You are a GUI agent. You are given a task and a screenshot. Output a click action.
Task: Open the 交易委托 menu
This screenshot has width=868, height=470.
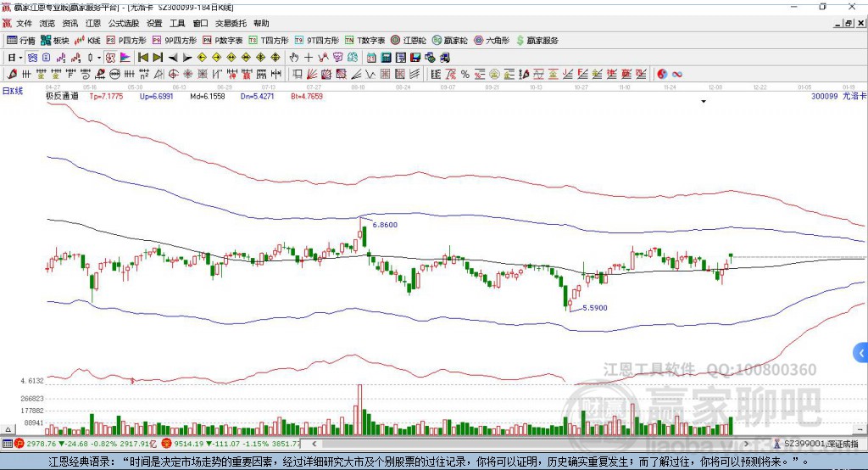point(231,23)
